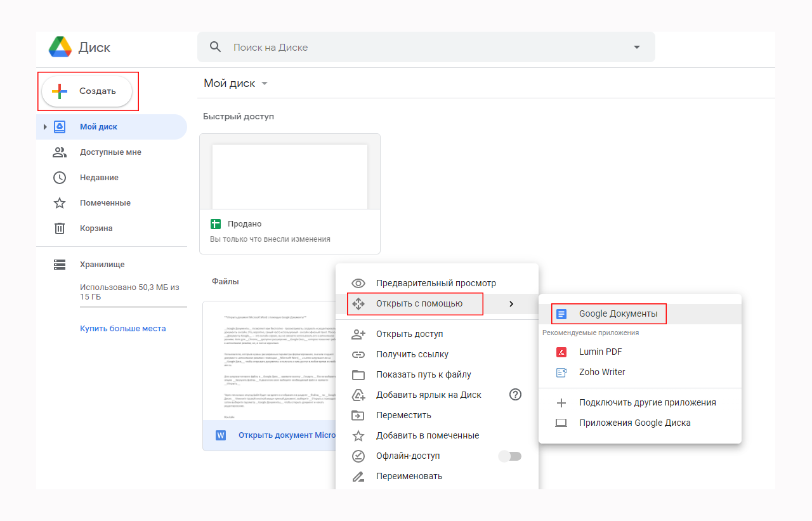Click the eye preview icon
Screen dimensions: 812x521
(358, 284)
